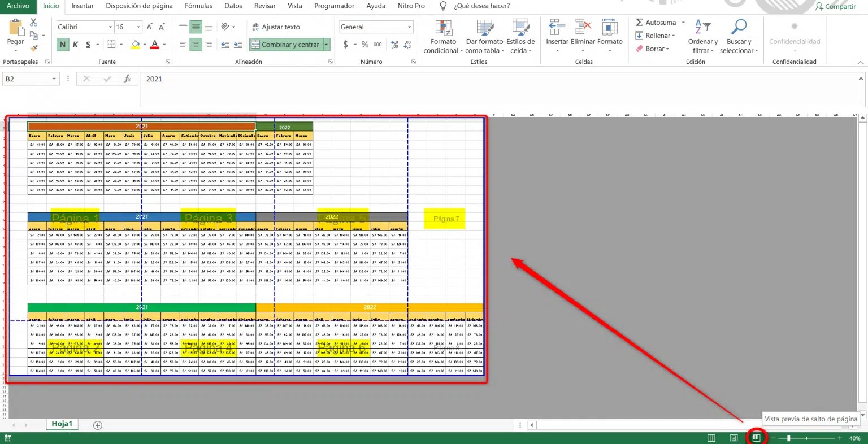Image resolution: width=868 pixels, height=444 pixels.
Task: Select the Vista previa de salto de página icon
Action: coord(756,438)
